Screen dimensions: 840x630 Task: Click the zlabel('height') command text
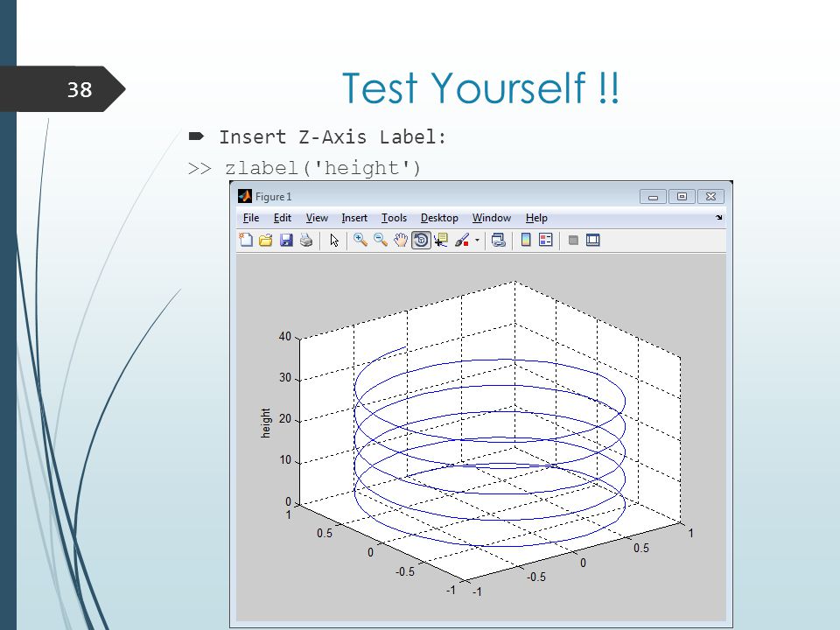(x=323, y=169)
